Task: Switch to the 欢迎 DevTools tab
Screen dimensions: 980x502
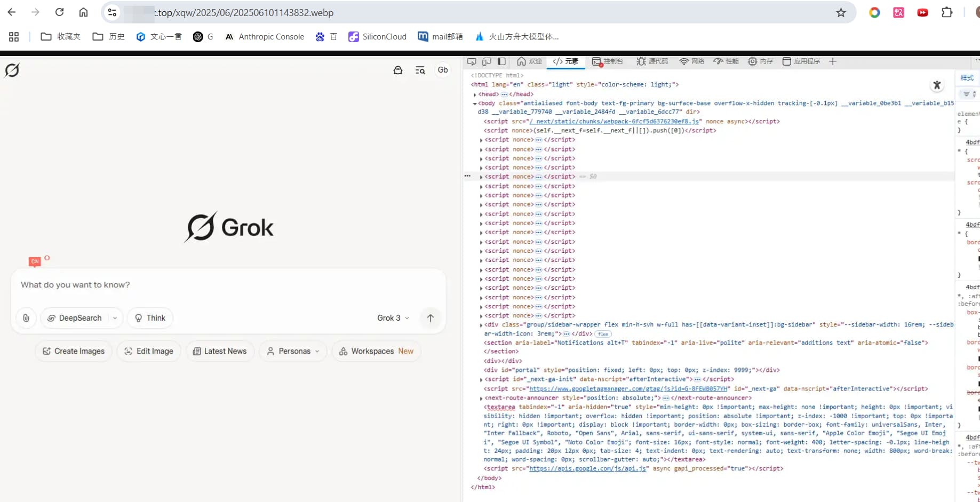Action: point(530,61)
